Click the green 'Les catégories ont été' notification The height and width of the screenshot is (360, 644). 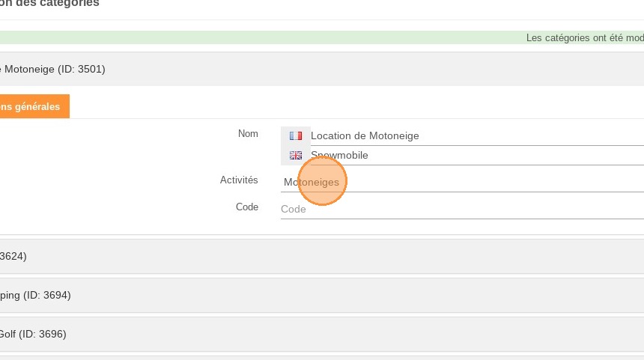click(x=322, y=37)
